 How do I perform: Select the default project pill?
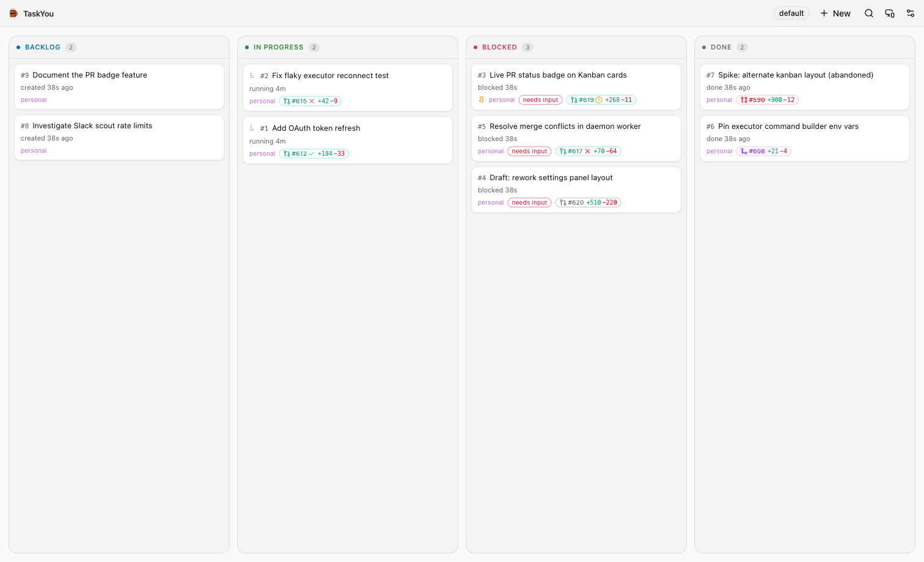[791, 13]
